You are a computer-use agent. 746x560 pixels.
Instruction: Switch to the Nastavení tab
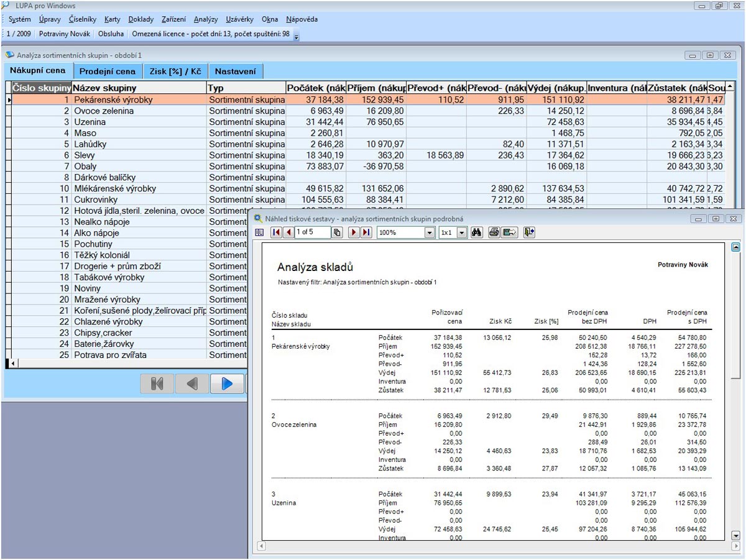(236, 71)
